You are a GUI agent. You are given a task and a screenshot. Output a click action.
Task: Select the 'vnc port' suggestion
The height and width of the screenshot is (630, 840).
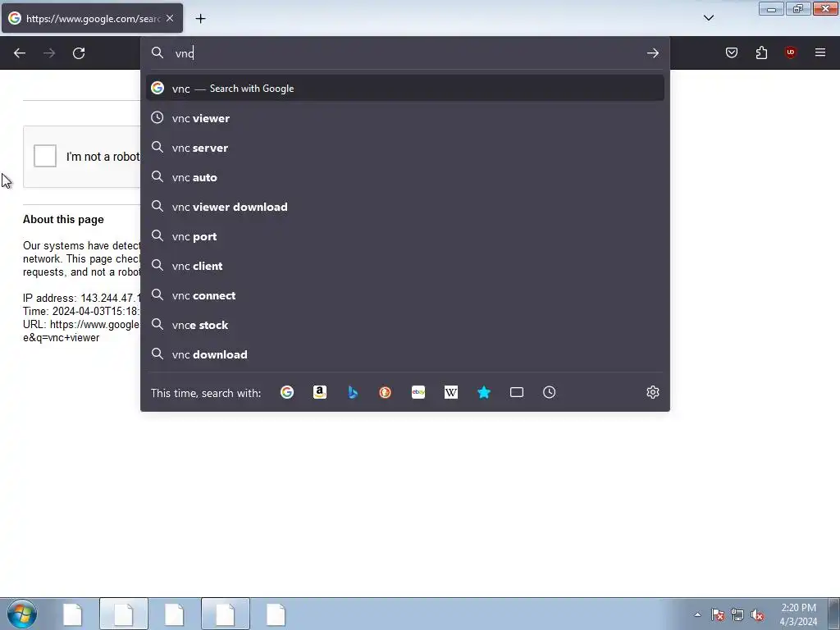pos(405,235)
